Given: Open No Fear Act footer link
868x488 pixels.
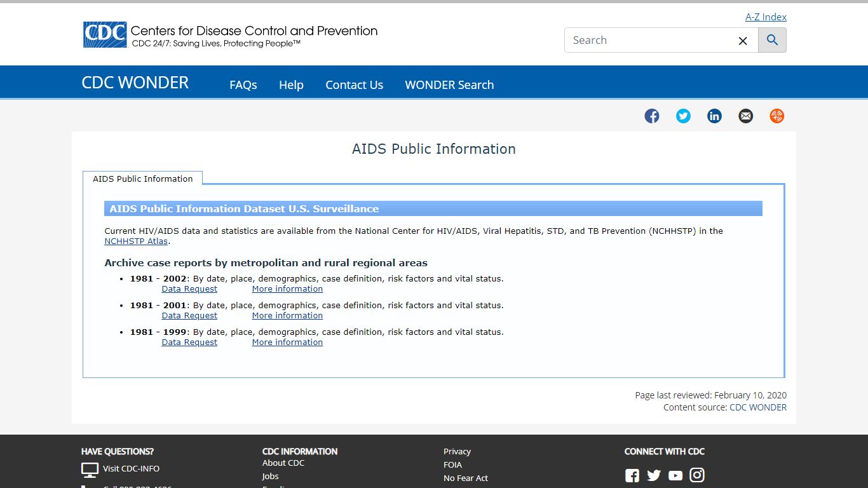Looking at the screenshot, I should point(466,478).
